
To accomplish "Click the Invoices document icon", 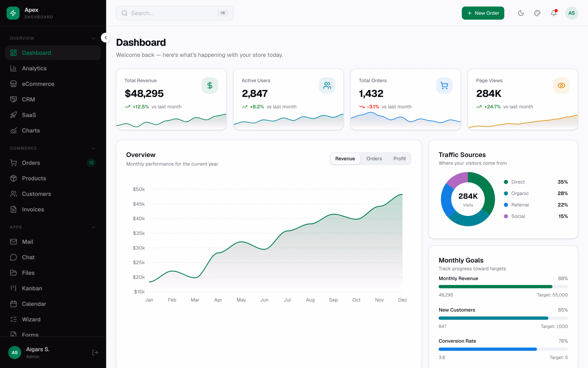I will pyautogui.click(x=13, y=209).
